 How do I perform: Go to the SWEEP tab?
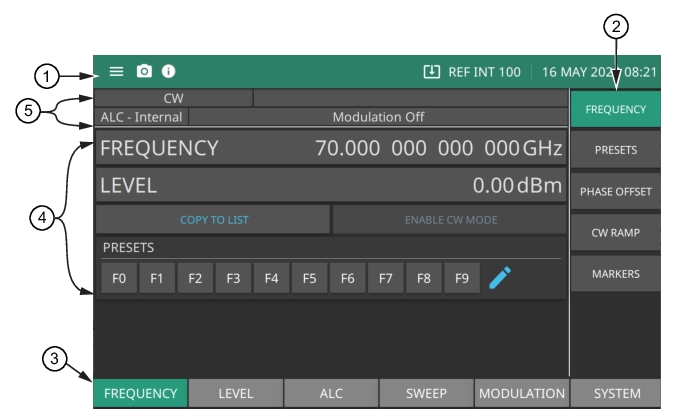point(426,393)
